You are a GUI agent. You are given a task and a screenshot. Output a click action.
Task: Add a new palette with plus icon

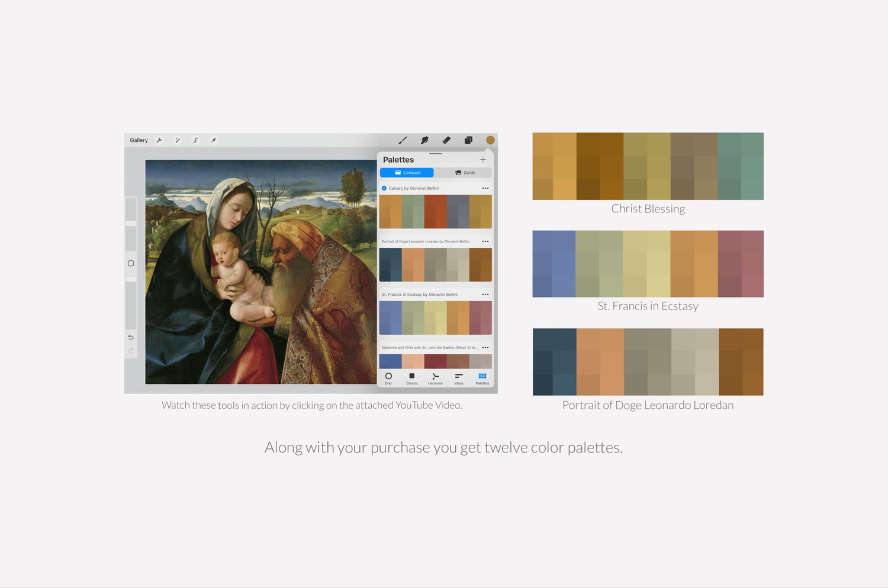click(483, 160)
